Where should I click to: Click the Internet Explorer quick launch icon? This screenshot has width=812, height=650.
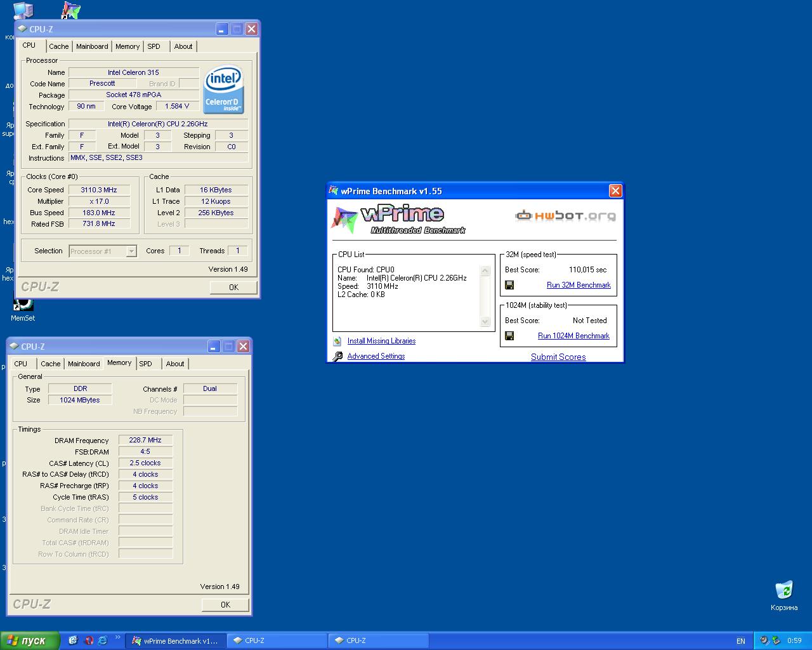coord(103,640)
